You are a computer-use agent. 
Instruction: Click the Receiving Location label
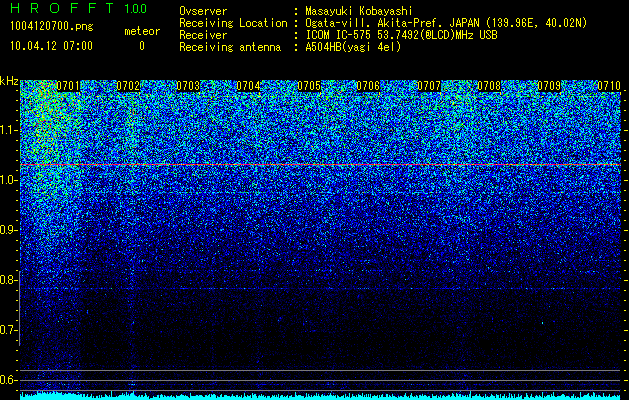click(x=233, y=23)
